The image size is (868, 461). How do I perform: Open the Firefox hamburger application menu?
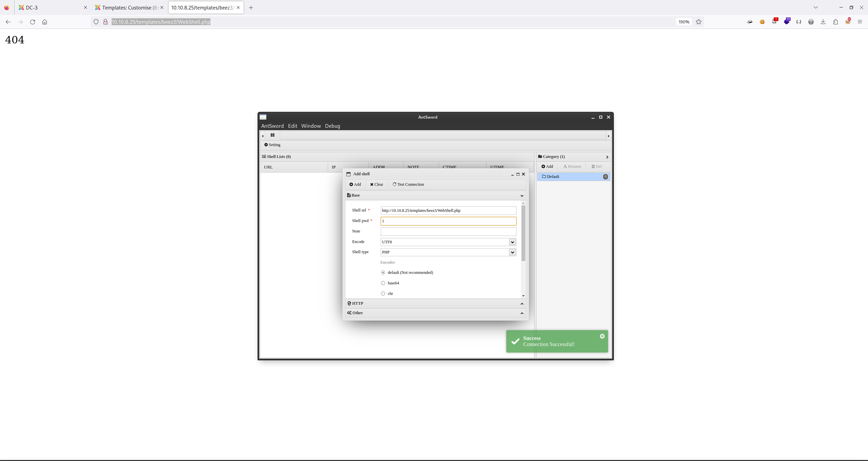click(860, 22)
